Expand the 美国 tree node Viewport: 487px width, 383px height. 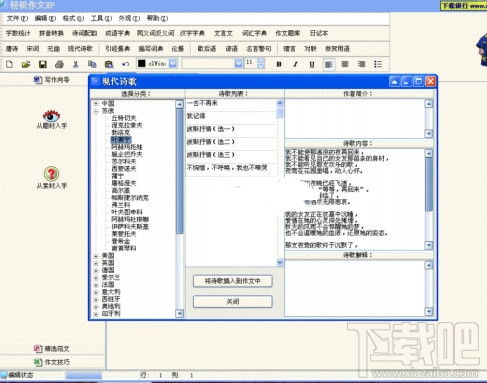[x=96, y=256]
